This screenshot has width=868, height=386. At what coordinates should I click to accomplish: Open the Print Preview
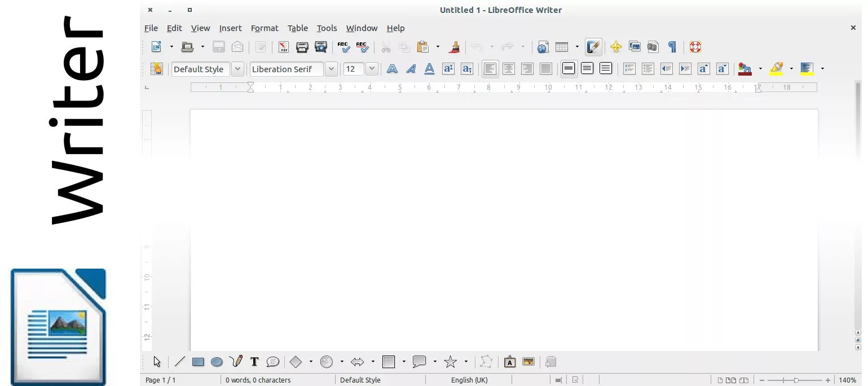click(x=320, y=47)
